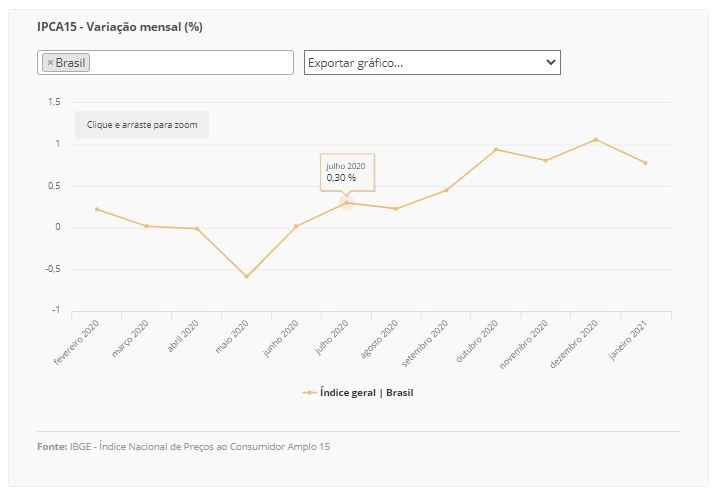Select the outubro 2020 data point
Viewport: 714px width, 494px height.
pos(496,149)
